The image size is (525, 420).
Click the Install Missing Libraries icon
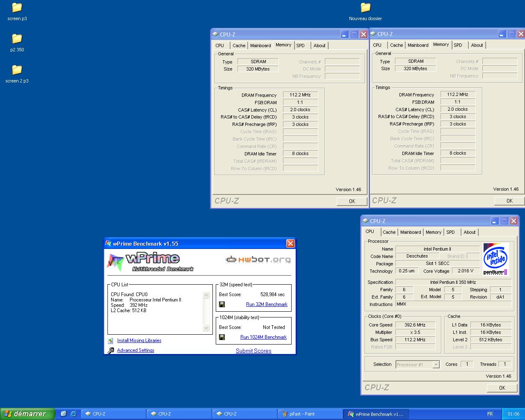coord(111,340)
